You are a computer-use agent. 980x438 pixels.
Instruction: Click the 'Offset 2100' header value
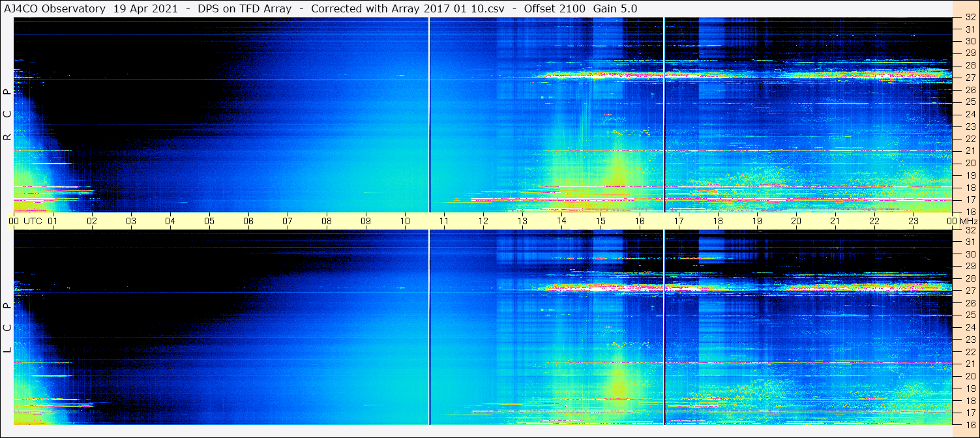(554, 8)
